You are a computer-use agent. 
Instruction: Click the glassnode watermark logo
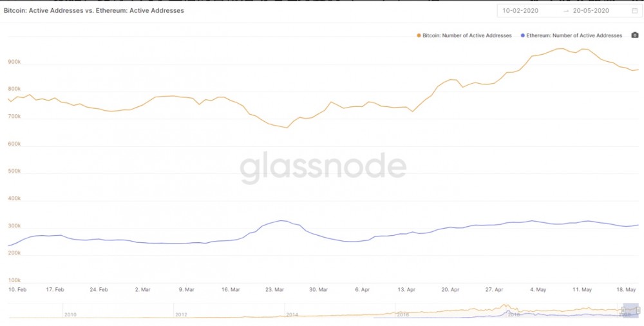(x=323, y=167)
